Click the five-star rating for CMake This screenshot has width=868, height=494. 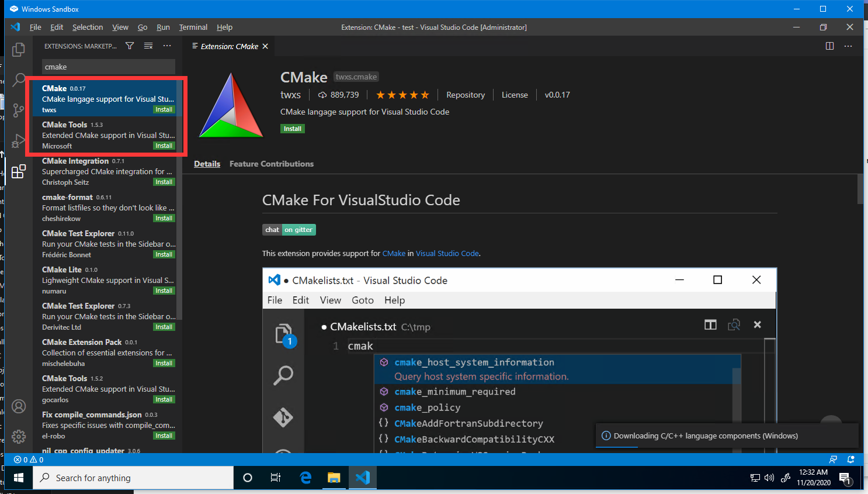coord(402,95)
